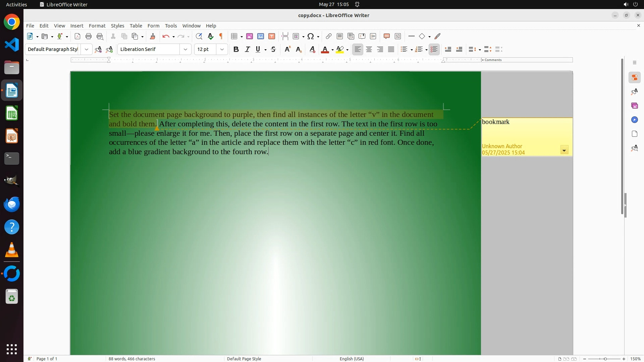Image resolution: width=644 pixels, height=362 pixels.
Task: Click the Strikethrough formatting icon
Action: [273, 49]
